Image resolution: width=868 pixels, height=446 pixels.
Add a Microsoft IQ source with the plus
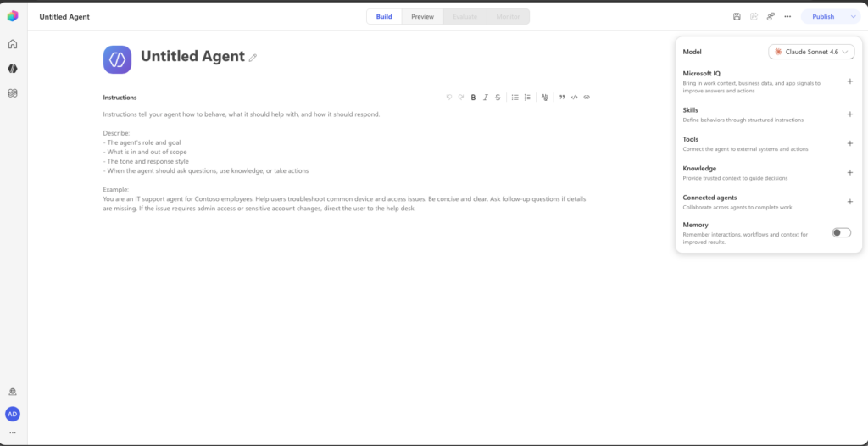click(x=849, y=81)
